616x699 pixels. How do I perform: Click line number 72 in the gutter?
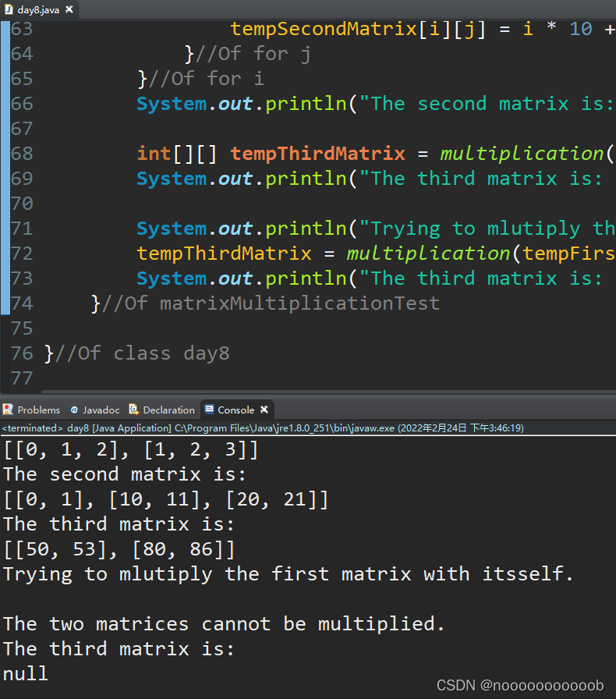(x=22, y=254)
